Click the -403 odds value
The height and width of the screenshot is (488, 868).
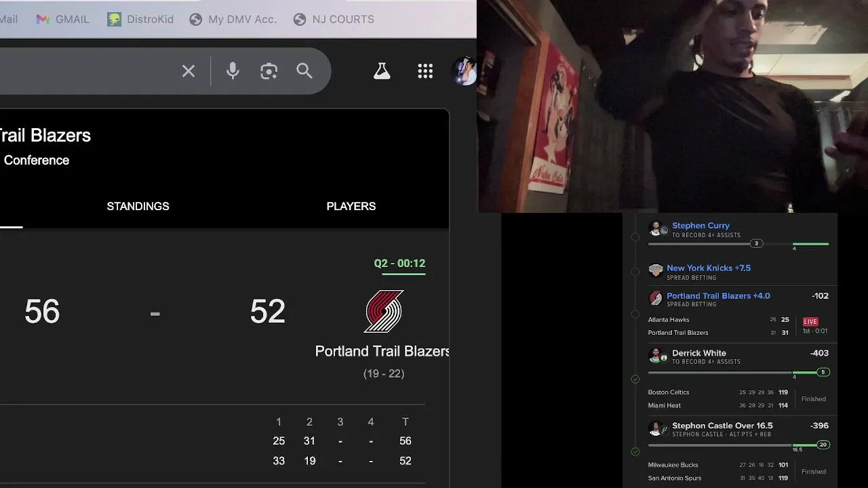click(x=819, y=353)
